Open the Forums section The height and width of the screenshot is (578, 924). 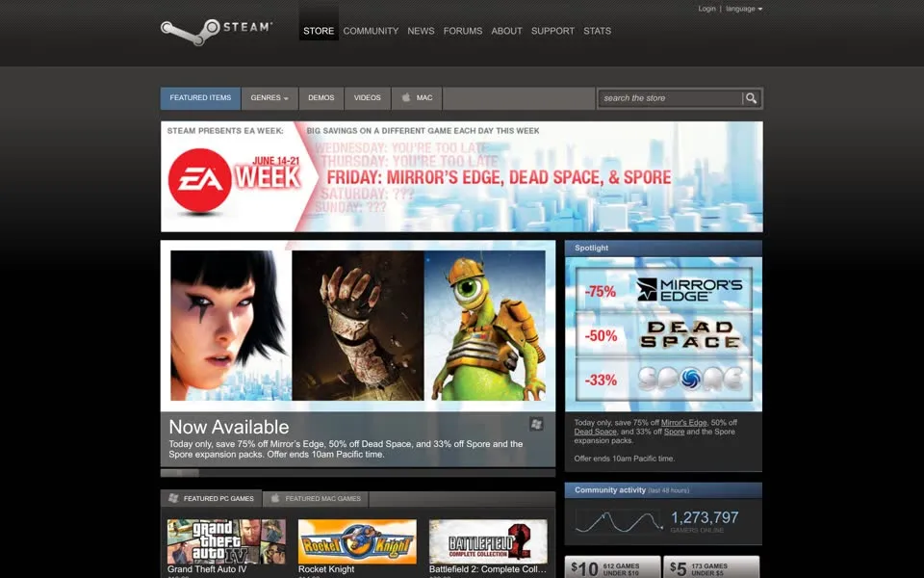(x=463, y=31)
